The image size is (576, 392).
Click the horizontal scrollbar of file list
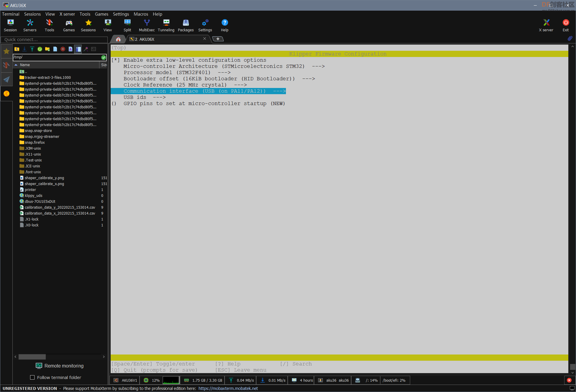click(x=32, y=357)
